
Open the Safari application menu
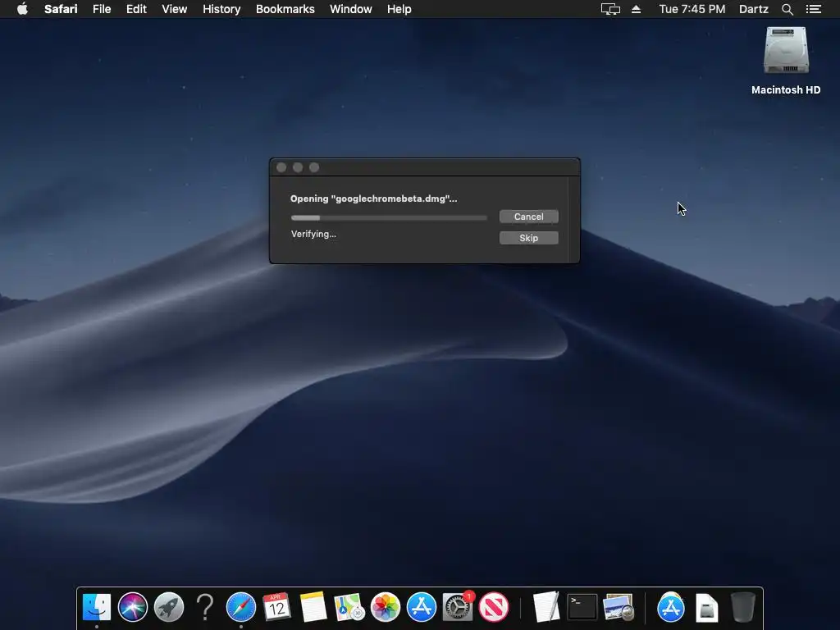61,9
